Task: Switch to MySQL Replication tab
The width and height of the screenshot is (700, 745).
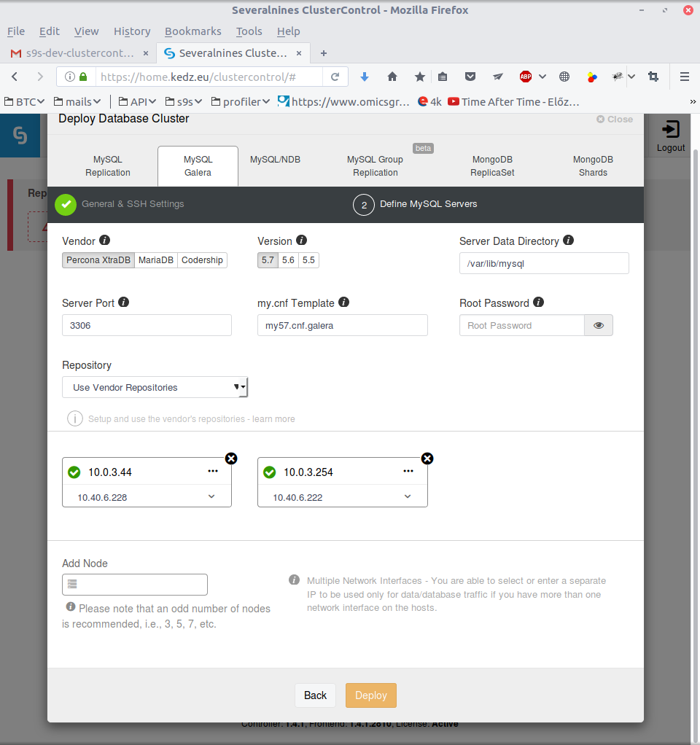Action: coord(108,165)
